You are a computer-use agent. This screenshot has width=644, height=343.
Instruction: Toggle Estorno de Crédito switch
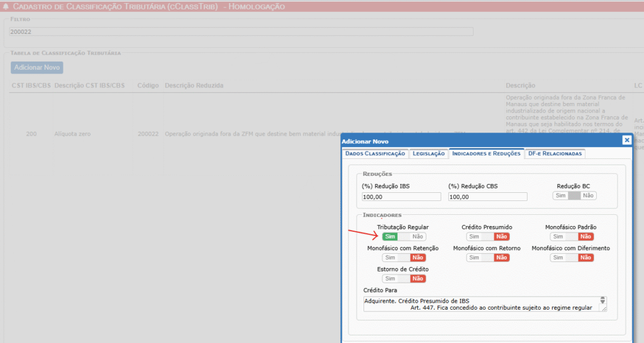[404, 279]
